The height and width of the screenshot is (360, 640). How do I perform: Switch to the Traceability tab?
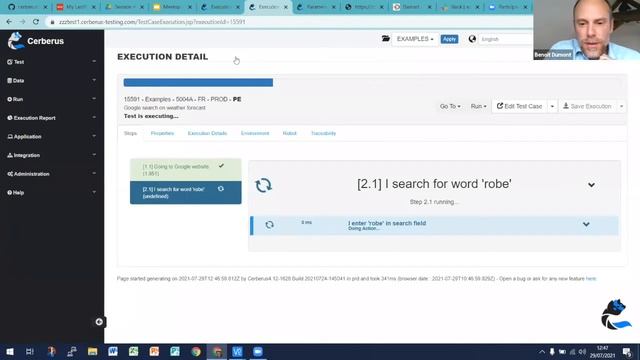pyautogui.click(x=323, y=133)
